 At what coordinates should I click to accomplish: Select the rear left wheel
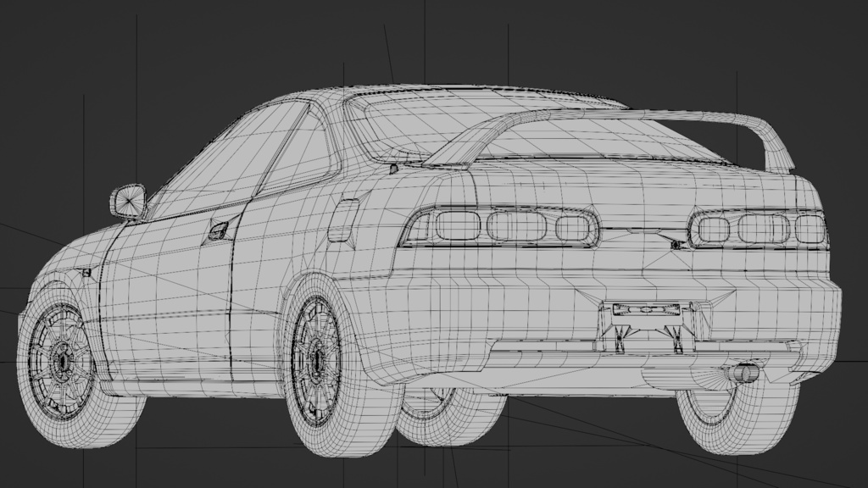click(x=318, y=360)
